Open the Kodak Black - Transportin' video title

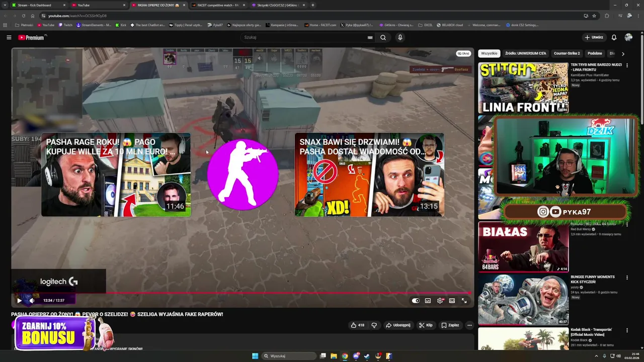point(591,332)
